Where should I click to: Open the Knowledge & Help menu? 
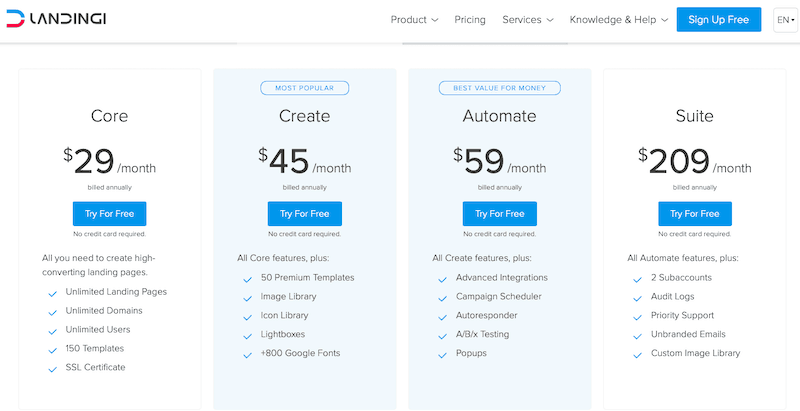click(x=619, y=20)
